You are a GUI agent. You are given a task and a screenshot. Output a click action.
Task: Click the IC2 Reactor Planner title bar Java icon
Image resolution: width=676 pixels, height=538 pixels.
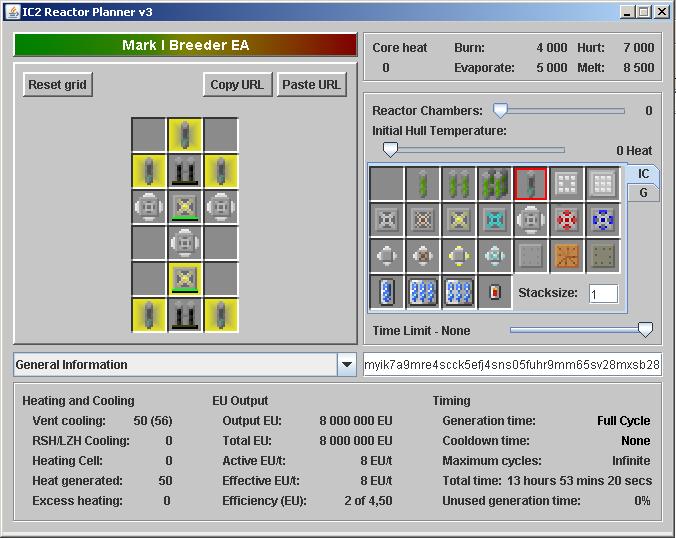pos(13,12)
